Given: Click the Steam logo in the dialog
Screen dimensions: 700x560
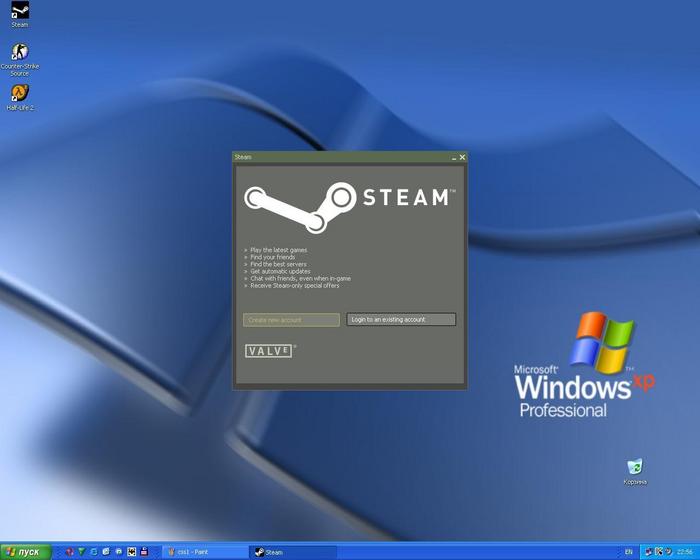Looking at the screenshot, I should (x=349, y=207).
